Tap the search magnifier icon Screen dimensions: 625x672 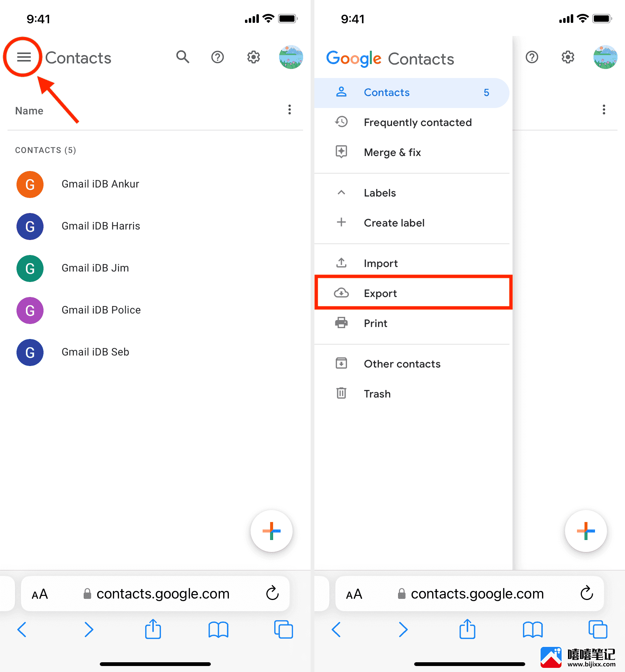coord(183,57)
